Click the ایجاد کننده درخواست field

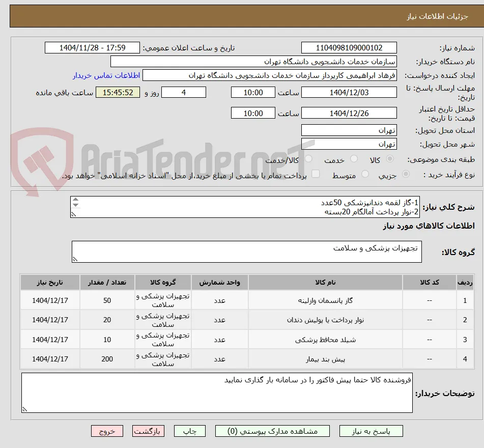(x=269, y=75)
